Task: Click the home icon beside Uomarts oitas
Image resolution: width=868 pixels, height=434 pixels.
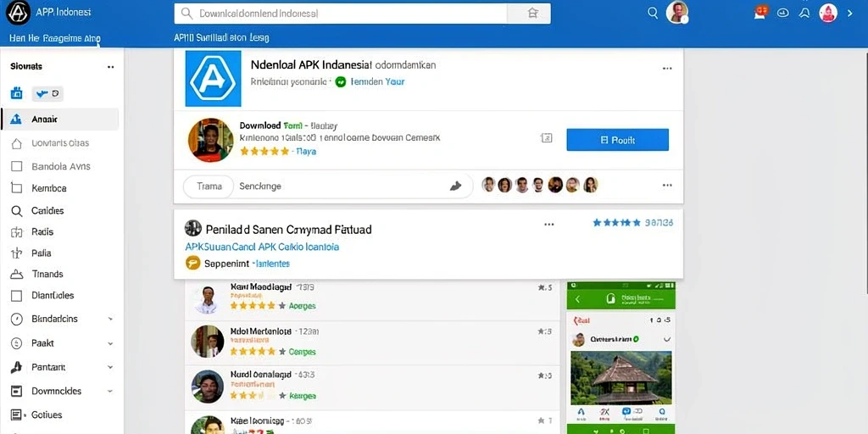Action: [17, 143]
